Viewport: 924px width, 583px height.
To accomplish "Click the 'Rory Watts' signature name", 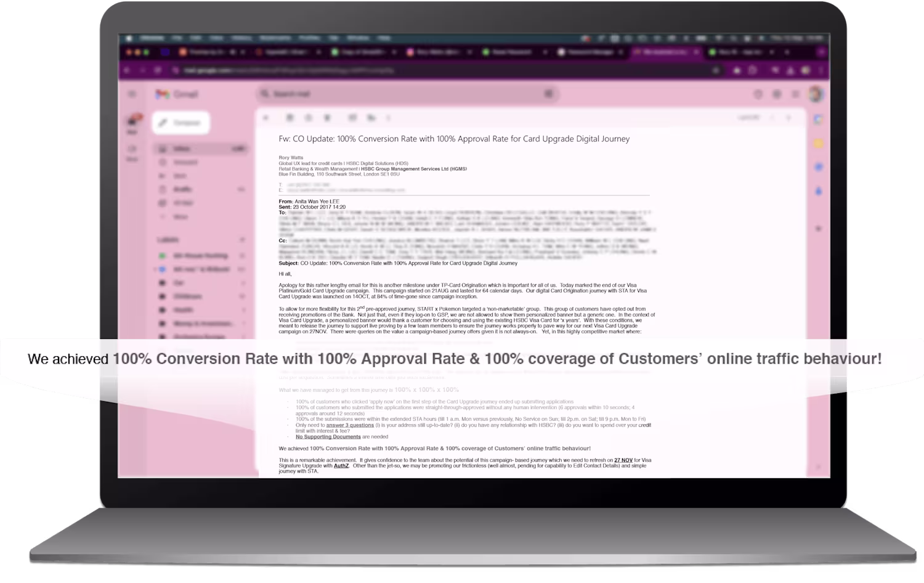I will 291,158.
